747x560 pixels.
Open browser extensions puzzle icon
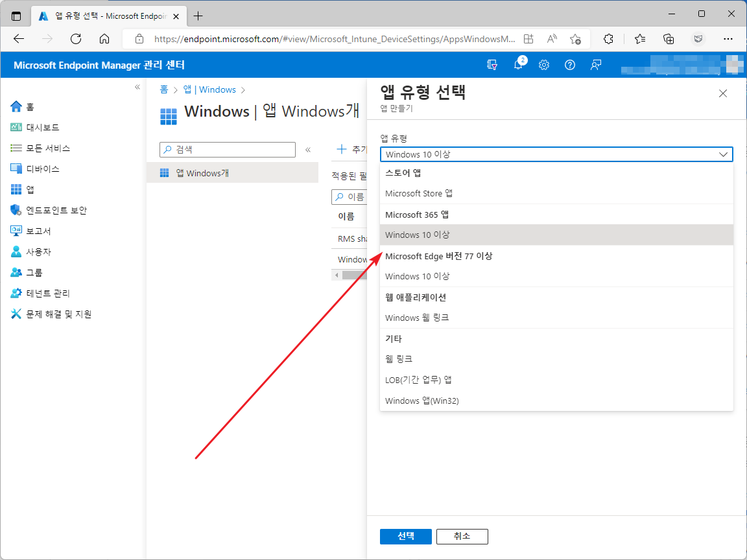click(x=608, y=39)
